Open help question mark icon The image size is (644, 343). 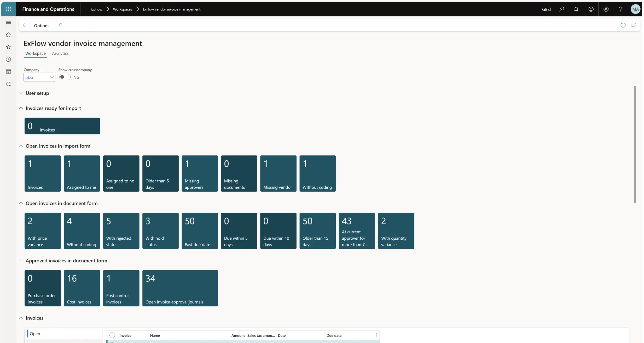(621, 9)
